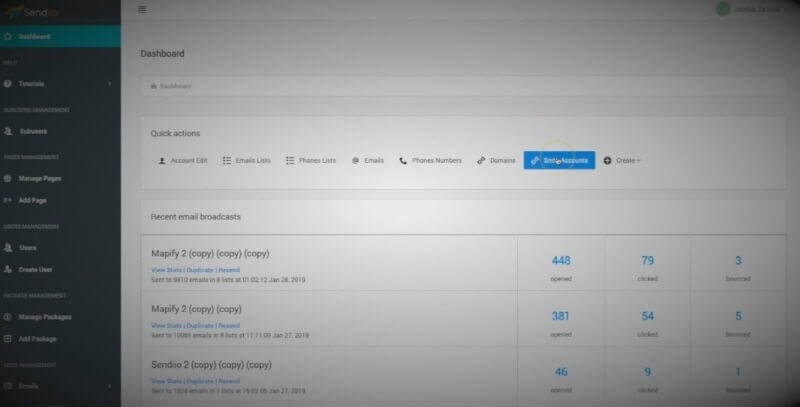
Task: Click the Manage Packages icon in the sidebar
Action: tap(8, 317)
